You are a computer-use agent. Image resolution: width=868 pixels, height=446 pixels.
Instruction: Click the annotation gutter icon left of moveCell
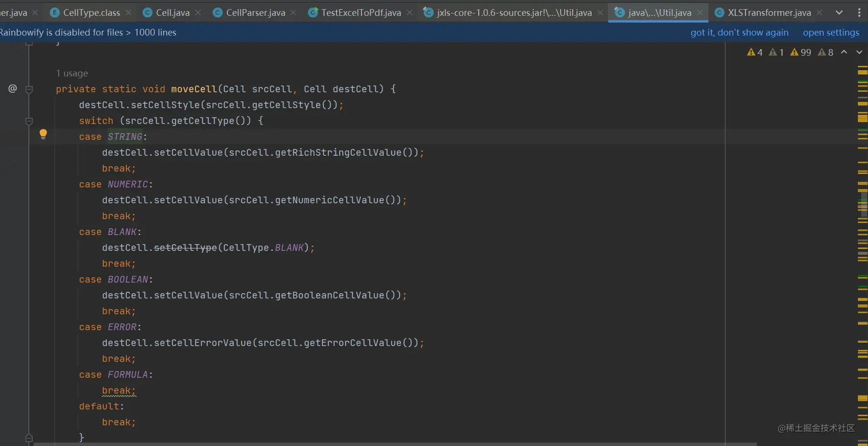(12, 88)
